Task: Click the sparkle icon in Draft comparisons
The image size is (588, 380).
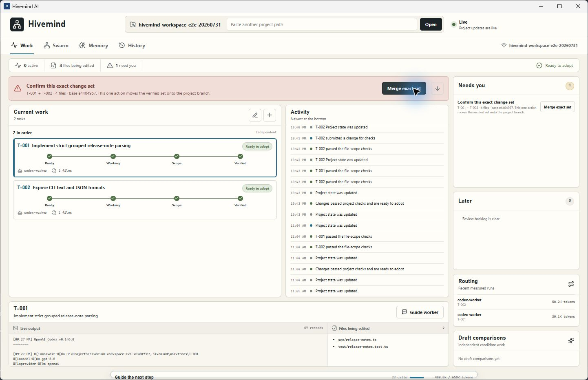Action: pos(571,340)
